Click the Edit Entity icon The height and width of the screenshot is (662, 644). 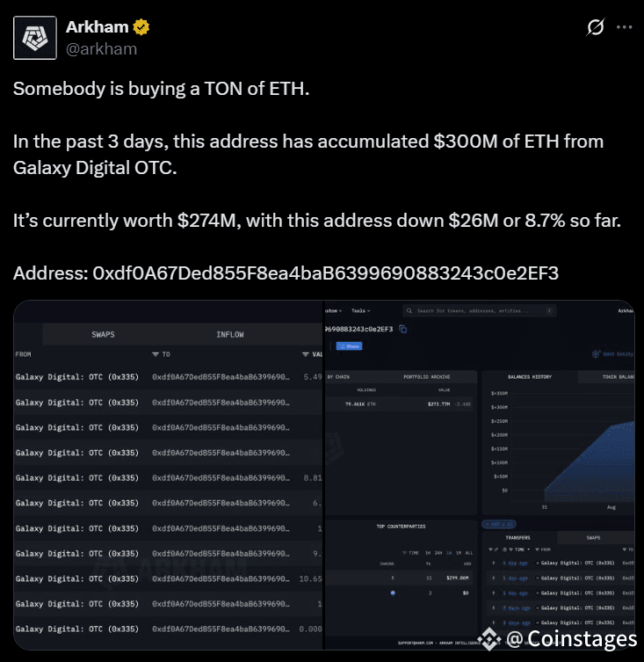pyautogui.click(x=596, y=353)
